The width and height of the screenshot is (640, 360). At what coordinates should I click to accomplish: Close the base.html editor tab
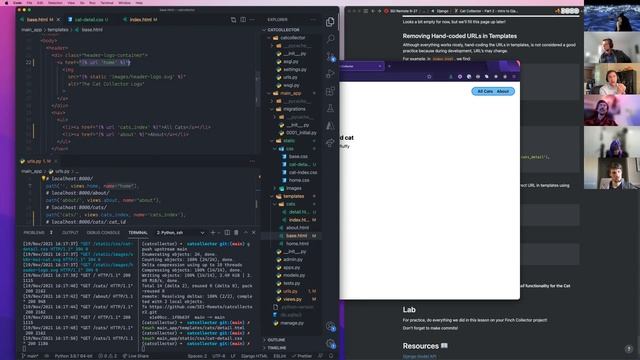click(x=58, y=20)
